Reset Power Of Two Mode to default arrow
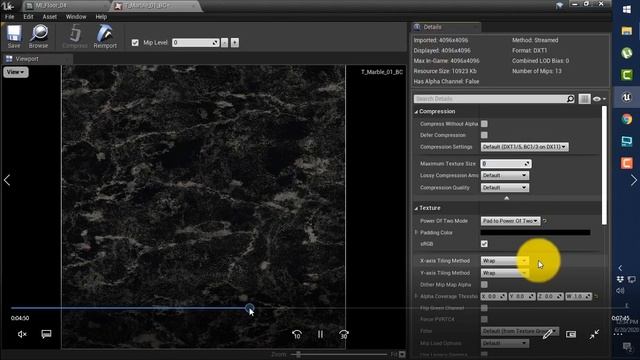Viewport: 640px width, 360px height. tap(545, 221)
